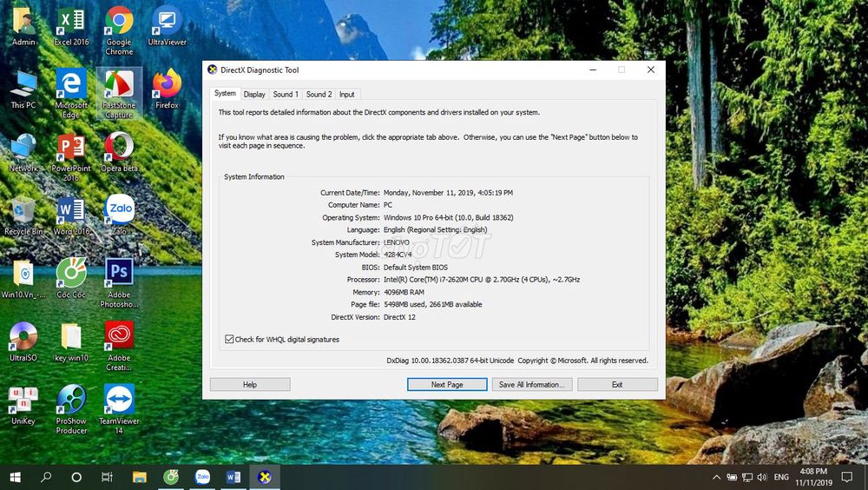Click Save All Information button
The image size is (868, 490).
pyautogui.click(x=532, y=384)
